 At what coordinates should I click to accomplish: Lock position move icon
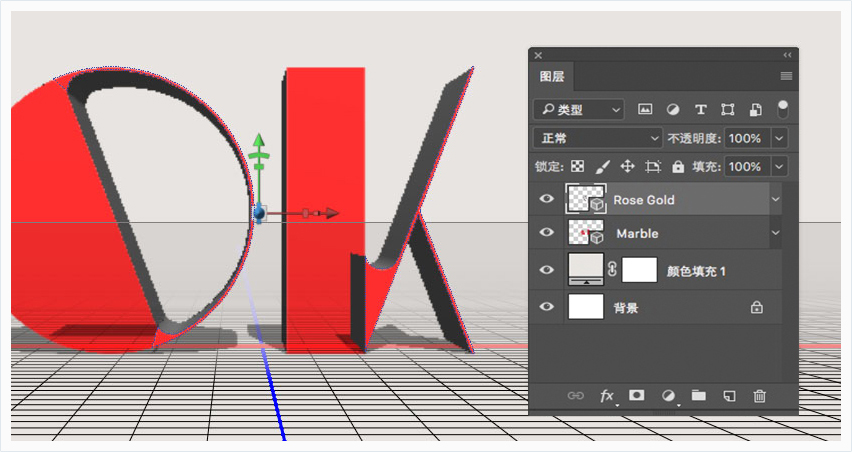(x=628, y=166)
